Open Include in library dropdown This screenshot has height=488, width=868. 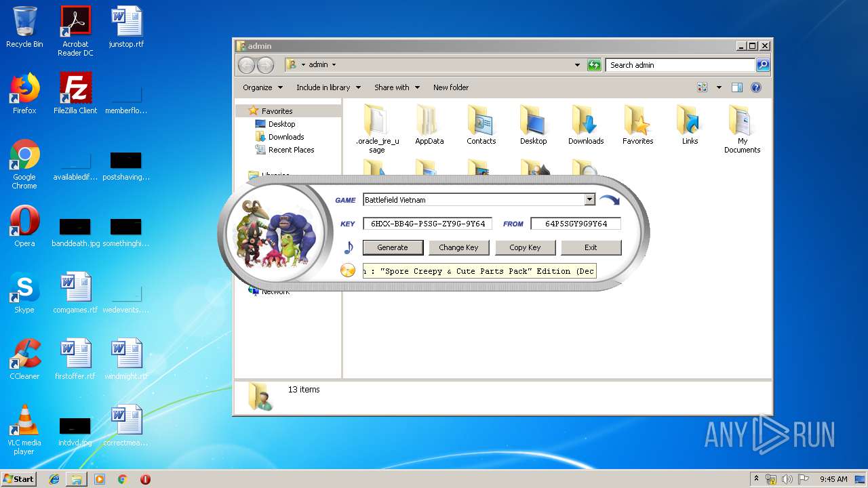tap(328, 87)
